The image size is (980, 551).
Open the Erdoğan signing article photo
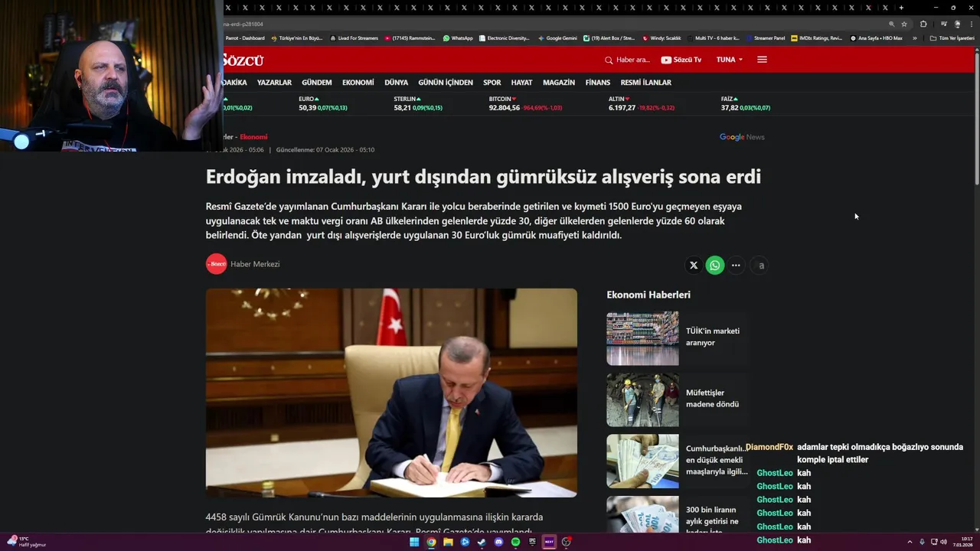point(391,393)
